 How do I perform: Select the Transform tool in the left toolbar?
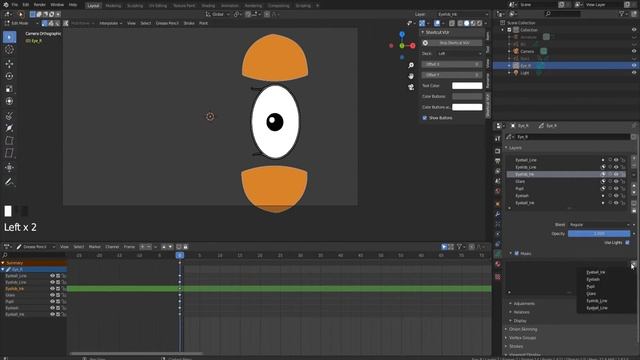(9, 101)
